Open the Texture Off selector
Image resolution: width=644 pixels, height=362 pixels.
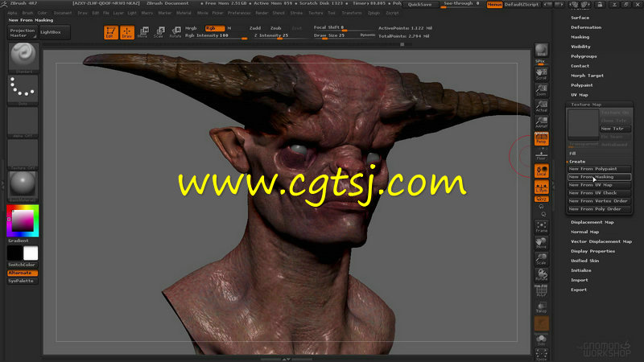click(23, 154)
